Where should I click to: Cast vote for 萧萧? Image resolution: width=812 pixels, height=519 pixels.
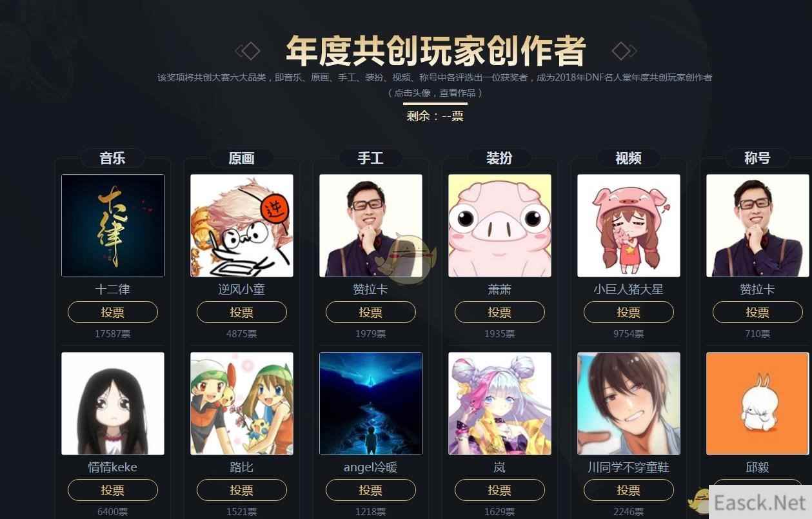500,312
